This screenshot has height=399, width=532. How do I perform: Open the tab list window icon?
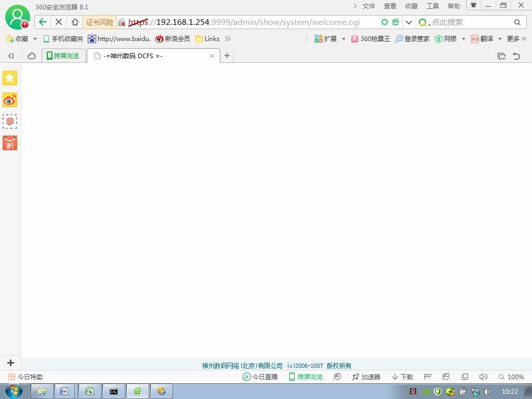[x=501, y=56]
